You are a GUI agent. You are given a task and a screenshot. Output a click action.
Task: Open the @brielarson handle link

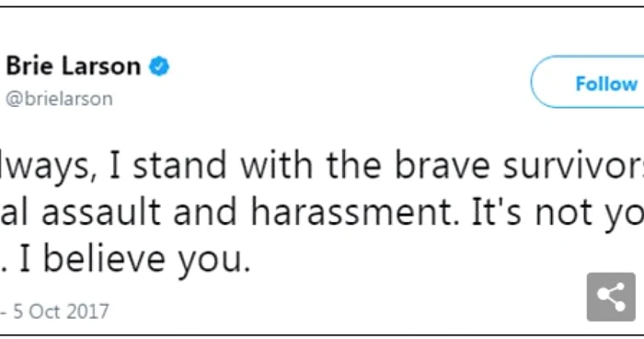pyautogui.click(x=59, y=99)
